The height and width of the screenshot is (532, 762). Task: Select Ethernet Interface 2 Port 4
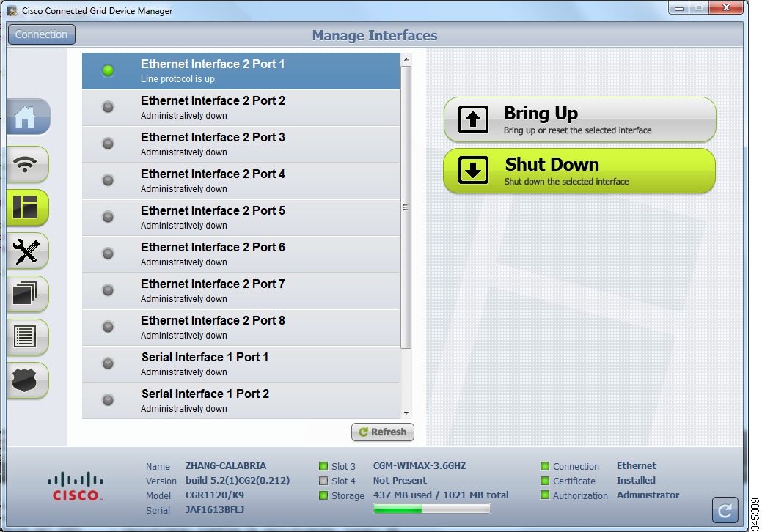[x=241, y=181]
